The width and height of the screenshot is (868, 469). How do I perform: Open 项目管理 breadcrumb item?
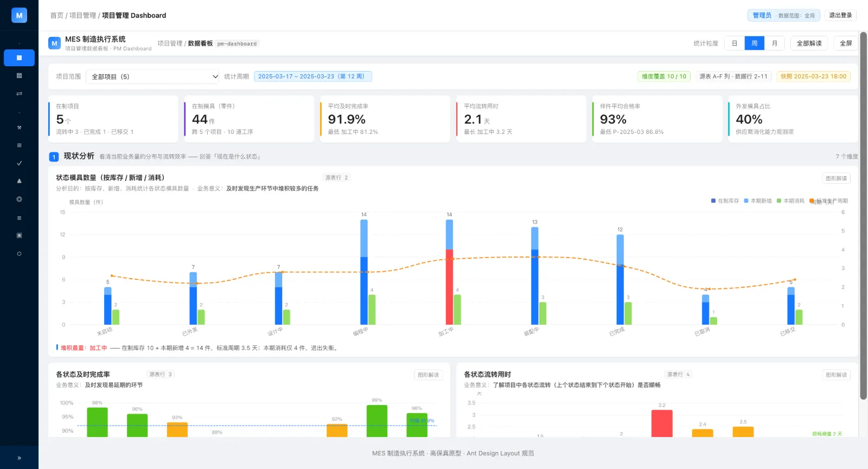82,16
